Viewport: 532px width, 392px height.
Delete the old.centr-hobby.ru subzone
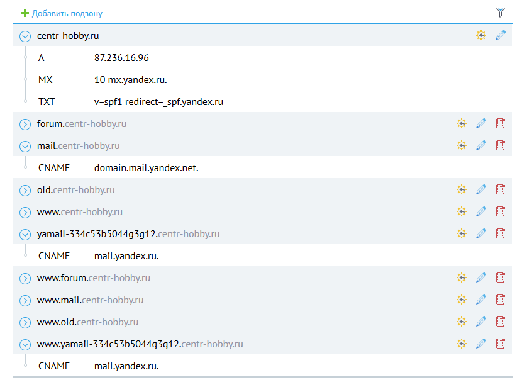pyautogui.click(x=501, y=190)
